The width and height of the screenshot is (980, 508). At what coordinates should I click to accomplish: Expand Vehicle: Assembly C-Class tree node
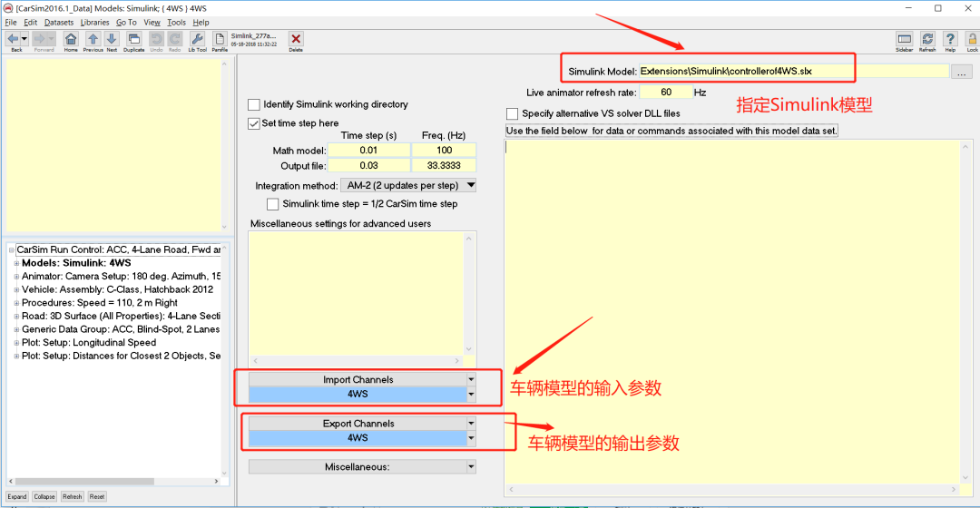pyautogui.click(x=17, y=289)
